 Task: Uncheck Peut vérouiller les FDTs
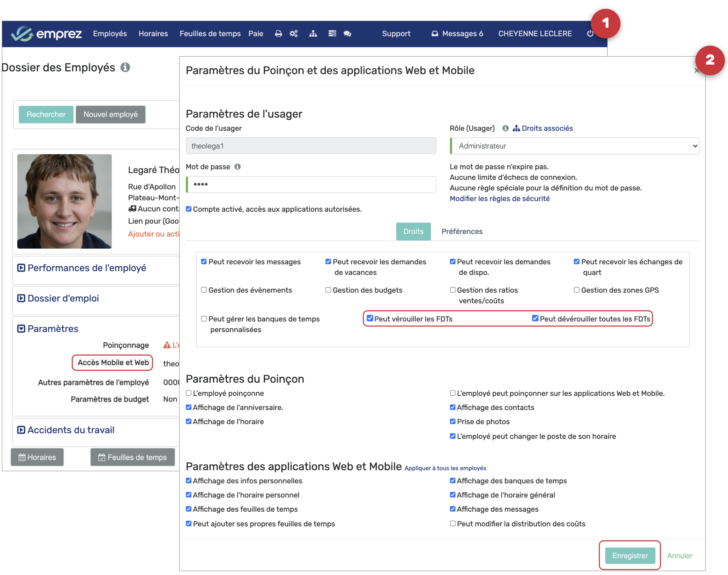click(370, 318)
